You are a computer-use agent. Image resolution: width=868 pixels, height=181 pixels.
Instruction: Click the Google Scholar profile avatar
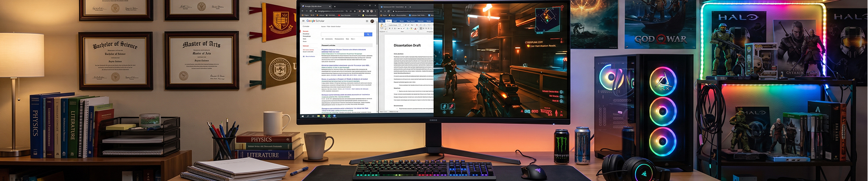pyautogui.click(x=372, y=21)
